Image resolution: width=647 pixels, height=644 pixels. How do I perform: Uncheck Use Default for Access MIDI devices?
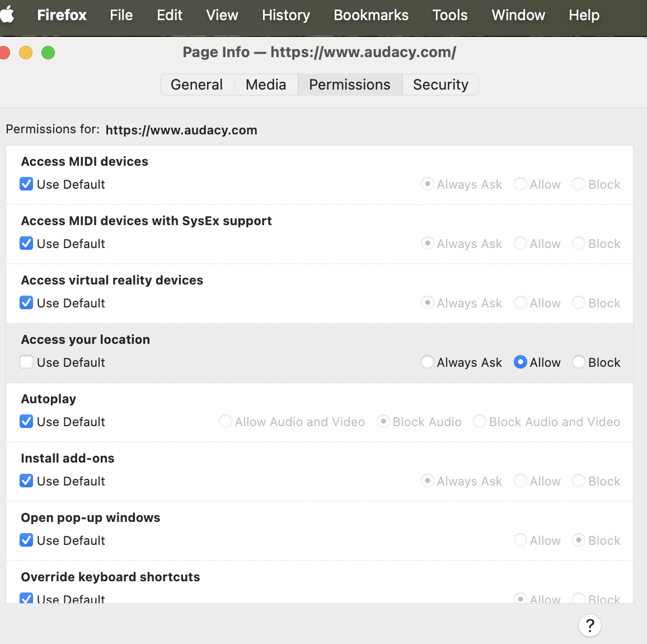(26, 184)
